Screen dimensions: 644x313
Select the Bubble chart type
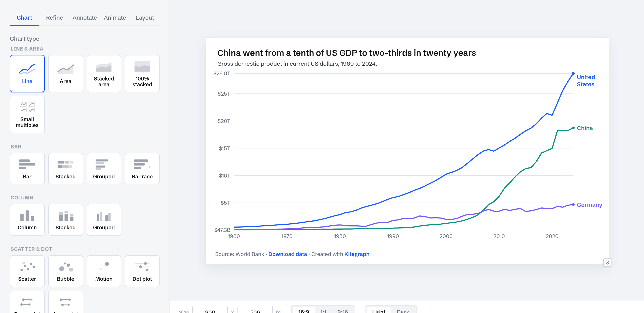click(66, 271)
